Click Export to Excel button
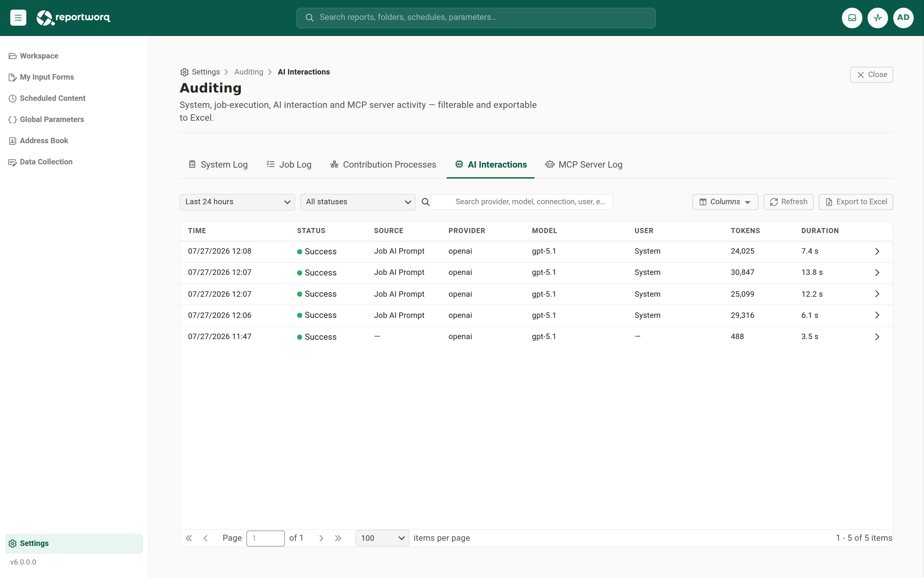 point(856,202)
